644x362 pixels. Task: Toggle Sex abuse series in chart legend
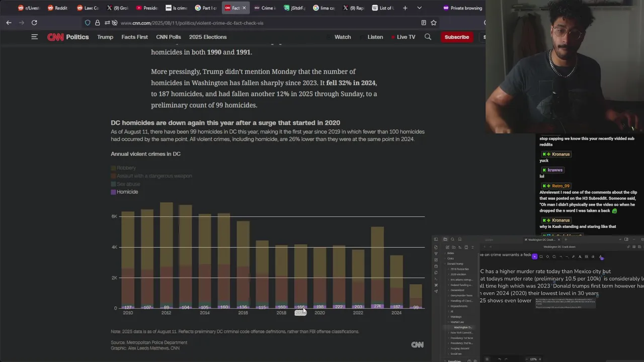point(125,184)
